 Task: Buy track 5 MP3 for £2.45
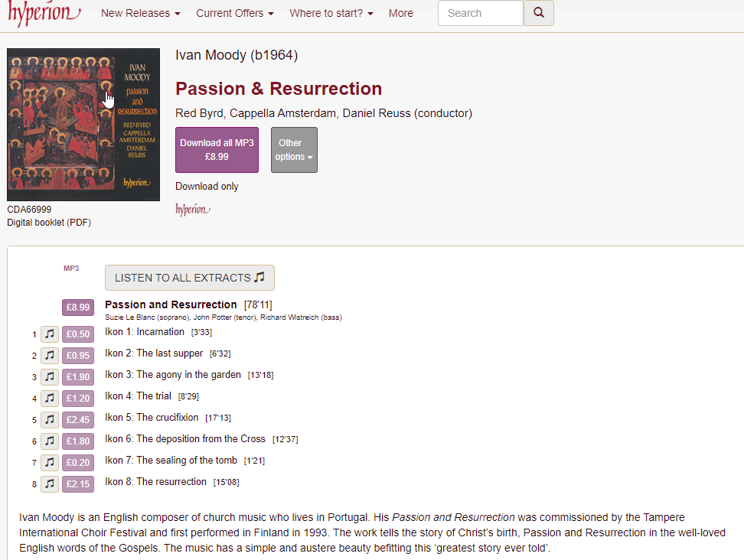point(78,420)
